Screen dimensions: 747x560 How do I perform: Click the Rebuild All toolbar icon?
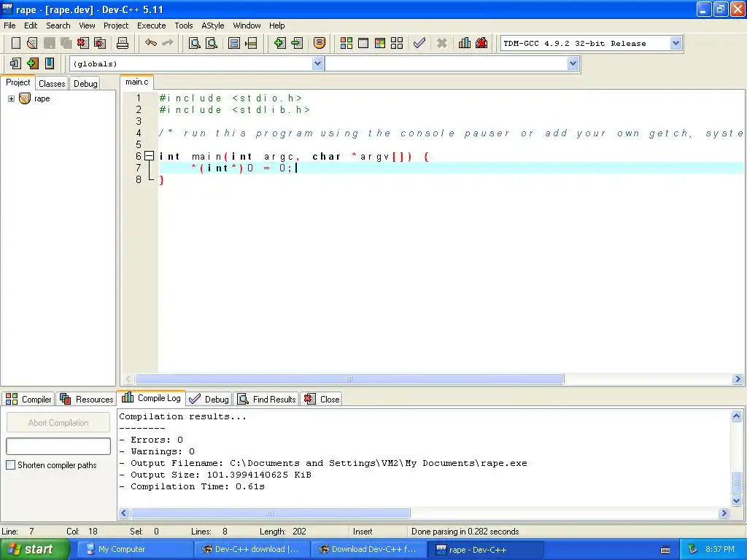pyautogui.click(x=397, y=43)
